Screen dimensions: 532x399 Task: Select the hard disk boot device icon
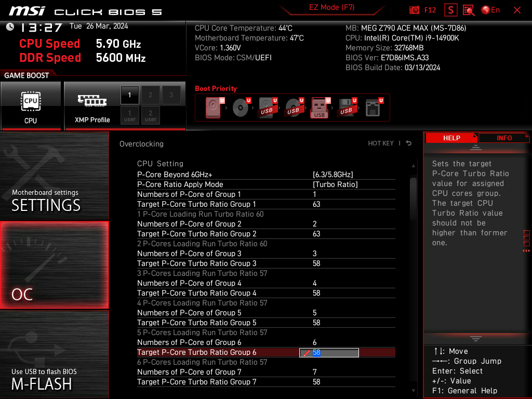[x=214, y=108]
